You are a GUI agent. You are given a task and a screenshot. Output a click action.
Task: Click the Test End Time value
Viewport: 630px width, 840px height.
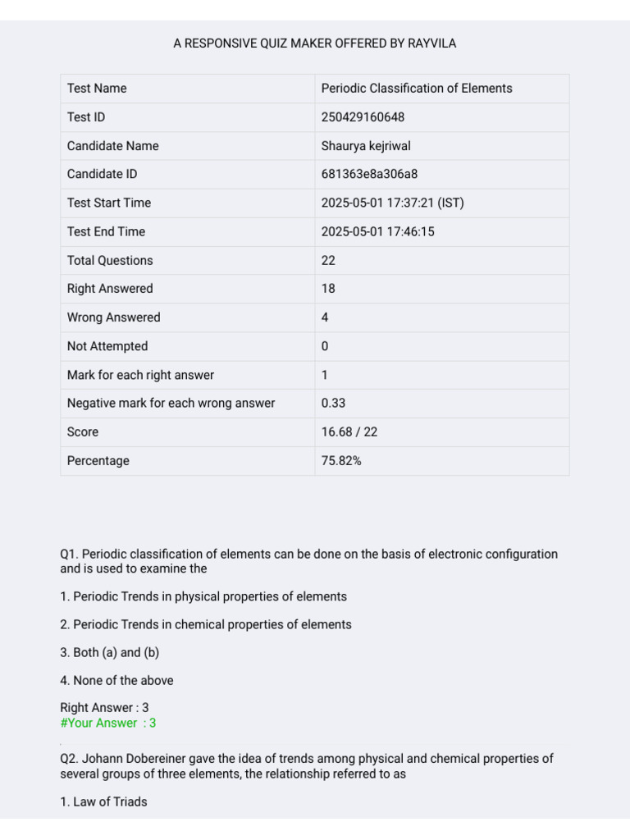point(377,231)
